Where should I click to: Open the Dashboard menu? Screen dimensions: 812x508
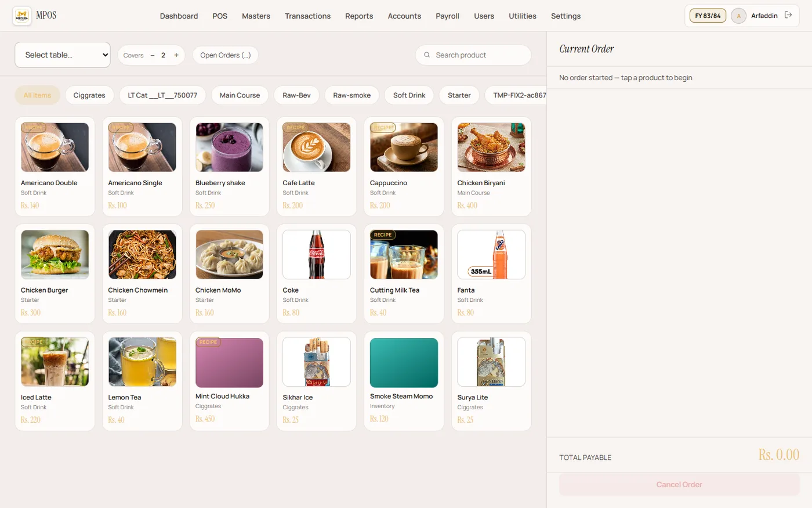[x=179, y=16]
